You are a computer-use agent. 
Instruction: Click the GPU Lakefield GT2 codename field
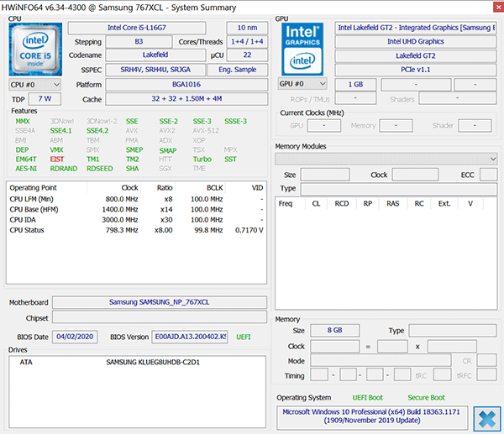point(416,56)
